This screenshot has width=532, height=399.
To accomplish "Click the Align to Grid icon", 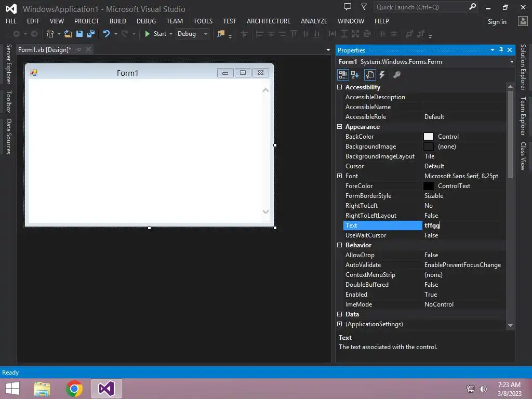I will pos(244,34).
